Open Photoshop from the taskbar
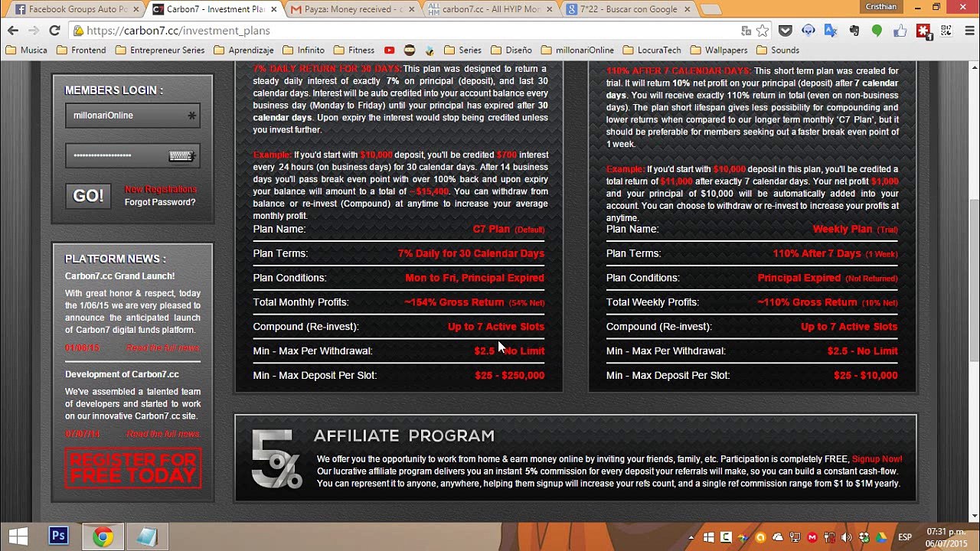Viewport: 980px width, 551px height. [58, 536]
